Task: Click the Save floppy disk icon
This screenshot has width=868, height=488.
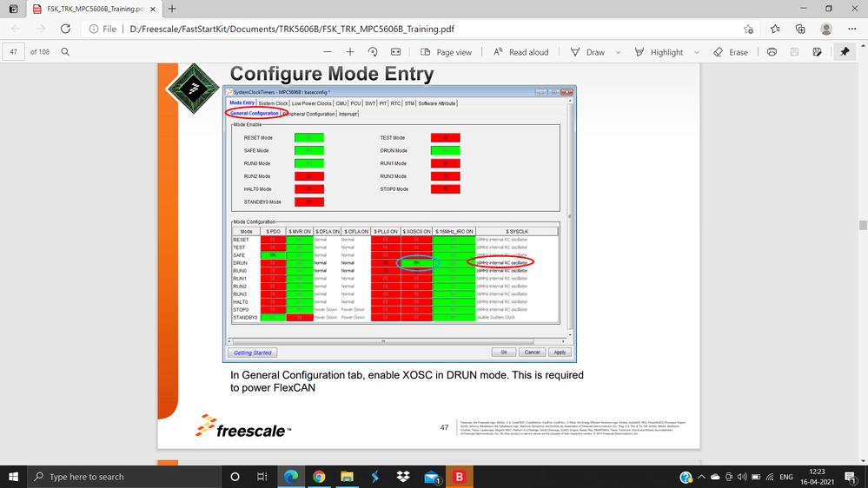Action: [794, 52]
